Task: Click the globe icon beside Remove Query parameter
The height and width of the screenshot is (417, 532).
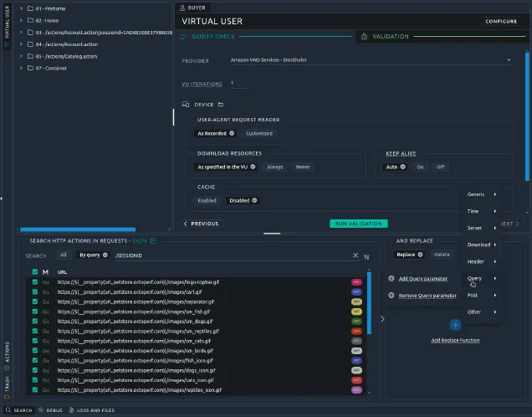Action: (x=391, y=295)
